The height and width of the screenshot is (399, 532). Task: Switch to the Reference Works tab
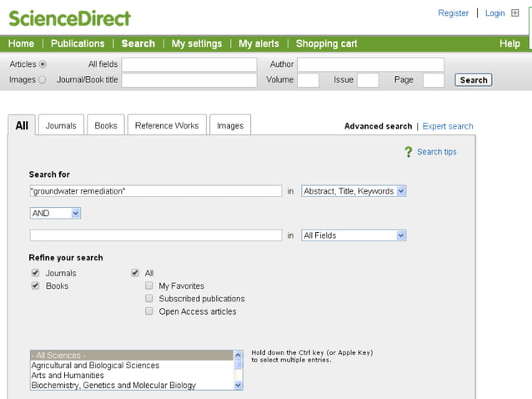click(167, 126)
